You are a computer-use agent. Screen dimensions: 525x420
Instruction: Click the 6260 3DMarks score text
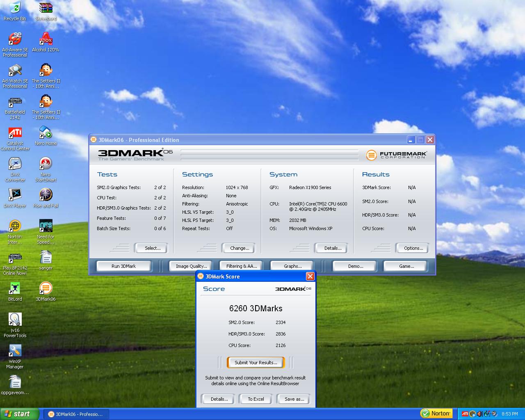(256, 308)
